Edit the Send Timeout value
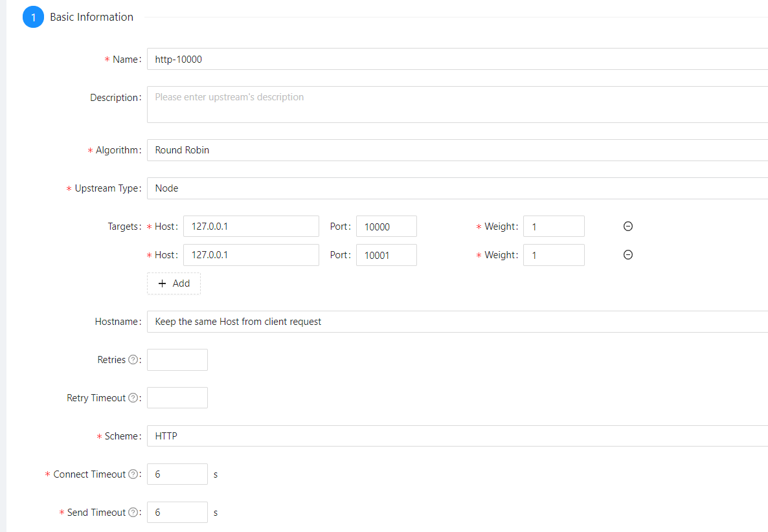Screen dimensions: 768x532 coord(177,513)
